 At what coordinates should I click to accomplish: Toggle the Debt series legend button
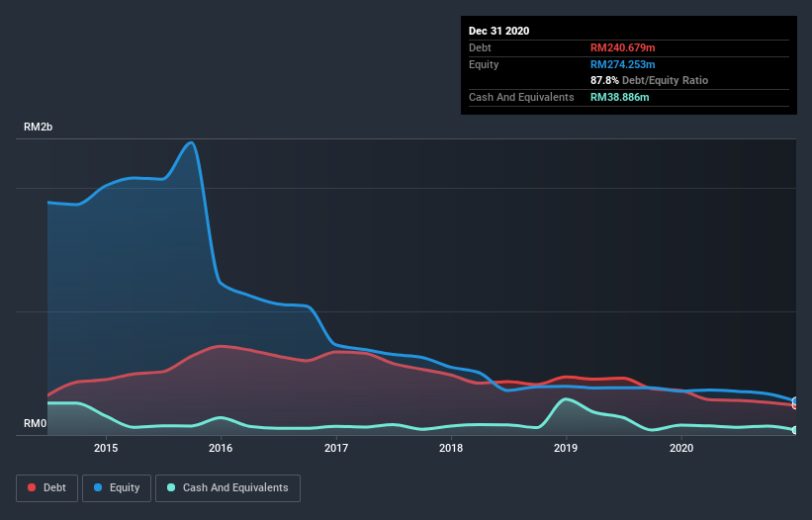47,488
